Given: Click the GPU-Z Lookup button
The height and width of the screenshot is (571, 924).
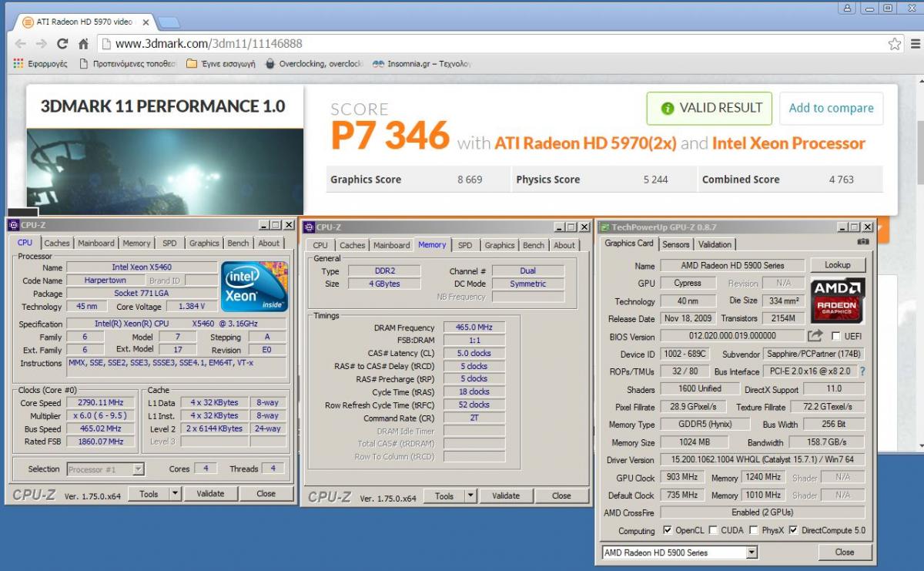Looking at the screenshot, I should pos(838,264).
